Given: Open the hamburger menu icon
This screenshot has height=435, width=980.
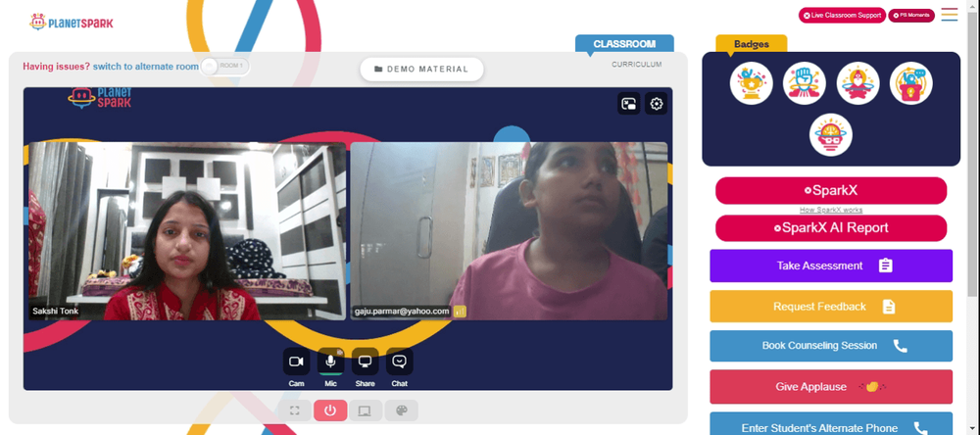Looking at the screenshot, I should 950,15.
